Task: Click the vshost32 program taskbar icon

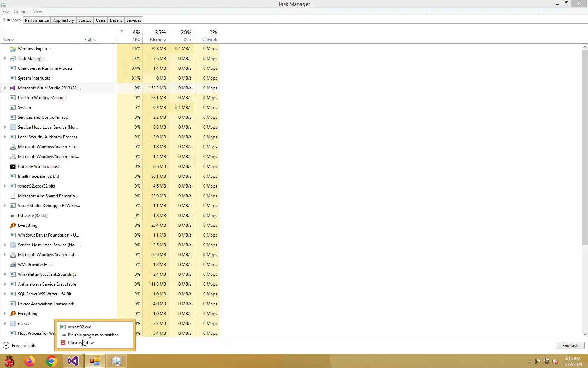Action: 95,361
